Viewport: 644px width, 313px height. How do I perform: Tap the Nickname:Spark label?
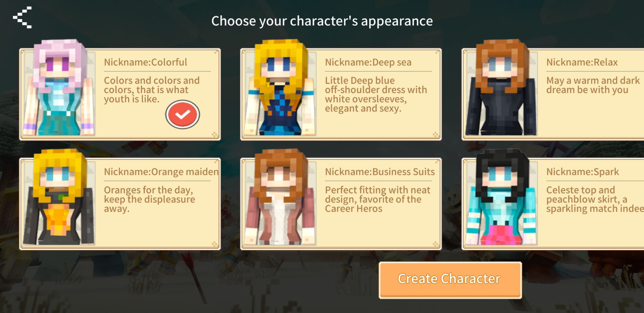pyautogui.click(x=582, y=172)
